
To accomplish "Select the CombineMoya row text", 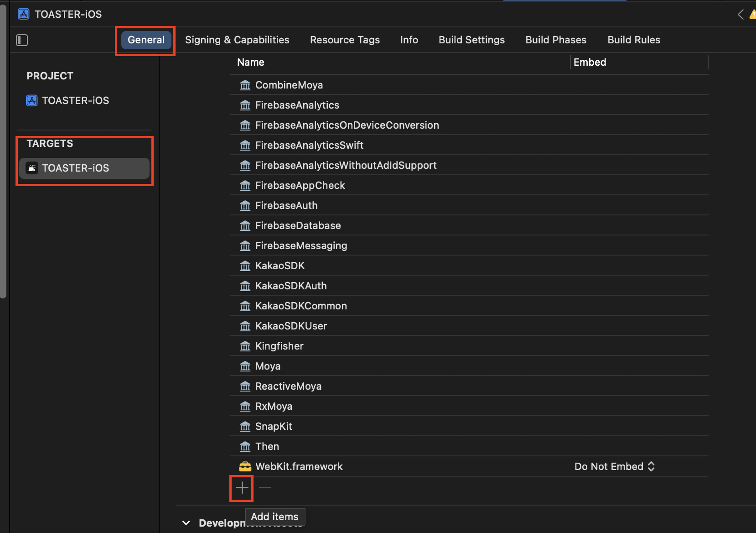I will 289,85.
